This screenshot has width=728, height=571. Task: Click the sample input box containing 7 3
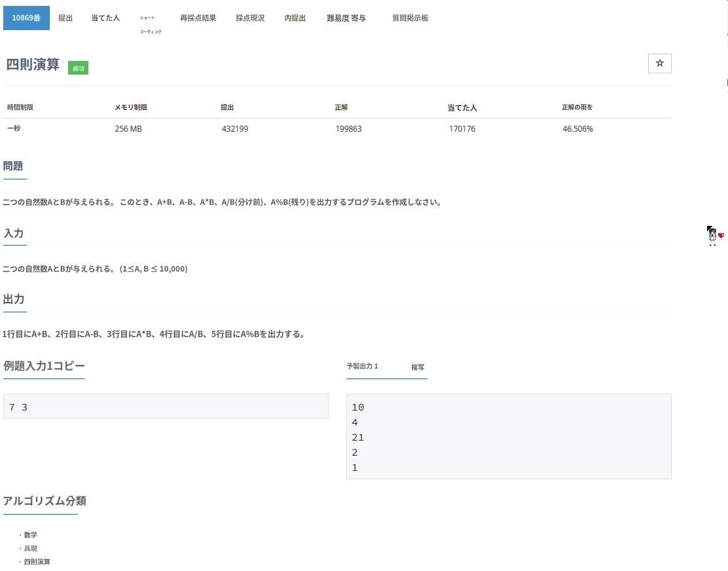click(166, 407)
